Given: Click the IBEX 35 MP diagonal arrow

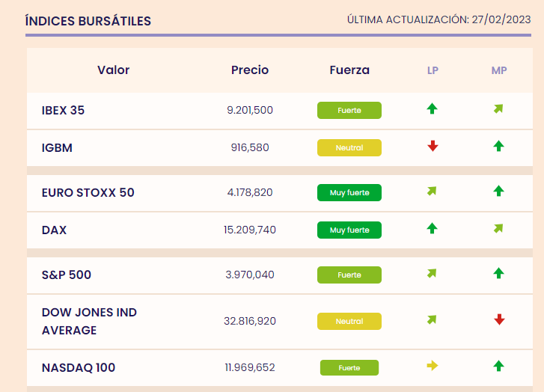Looking at the screenshot, I should pyautogui.click(x=498, y=109).
